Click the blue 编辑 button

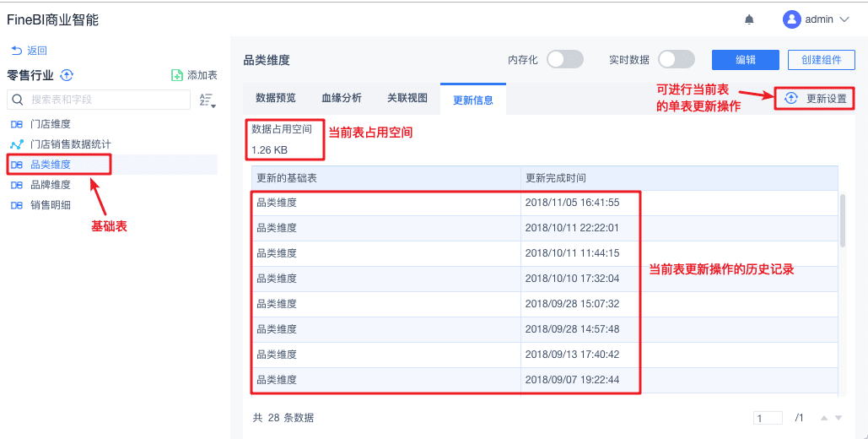[x=745, y=59]
